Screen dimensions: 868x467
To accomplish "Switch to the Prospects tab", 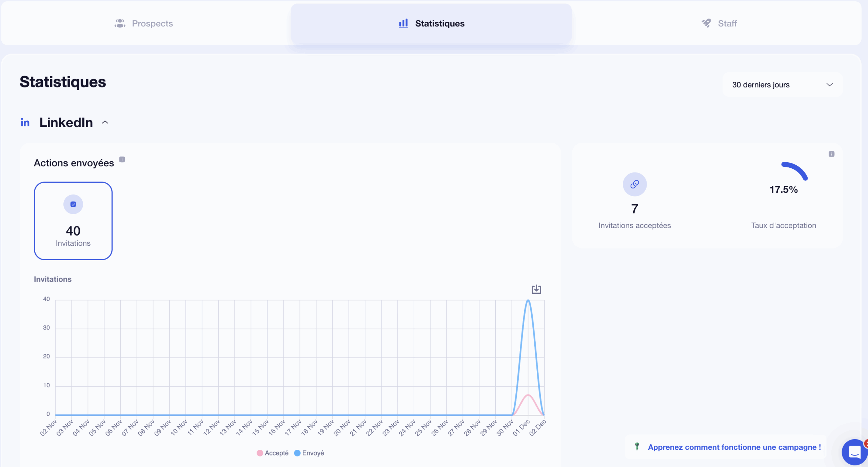I will pos(144,23).
